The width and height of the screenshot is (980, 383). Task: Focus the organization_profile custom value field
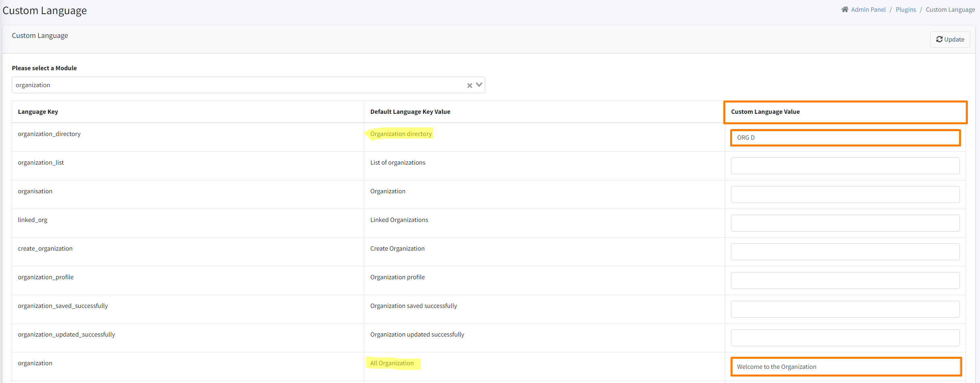[845, 280]
